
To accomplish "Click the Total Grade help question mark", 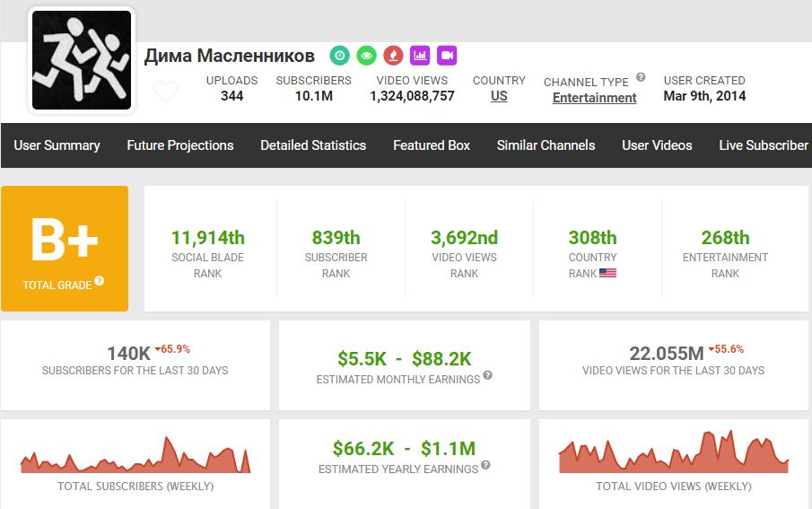I will 100,281.
